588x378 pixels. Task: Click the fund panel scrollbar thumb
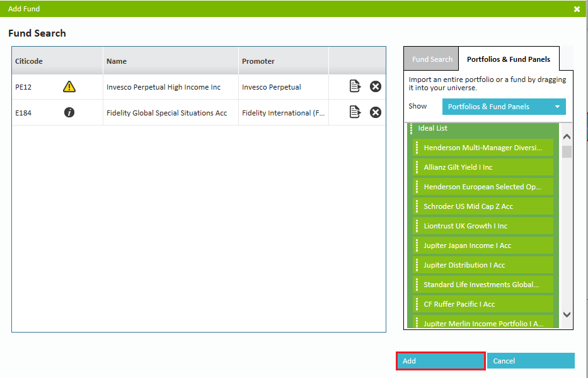click(567, 151)
